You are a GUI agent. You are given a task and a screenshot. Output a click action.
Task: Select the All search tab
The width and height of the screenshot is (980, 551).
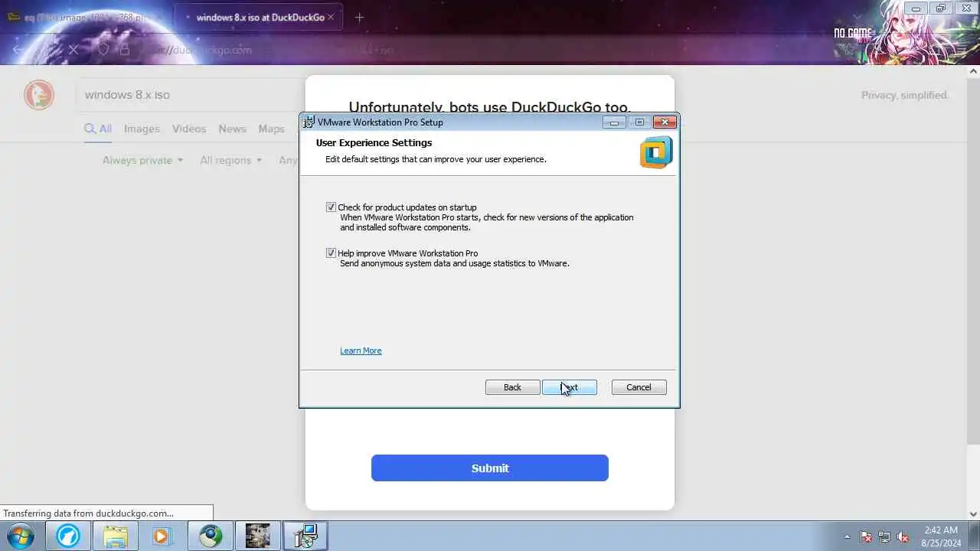tap(98, 129)
